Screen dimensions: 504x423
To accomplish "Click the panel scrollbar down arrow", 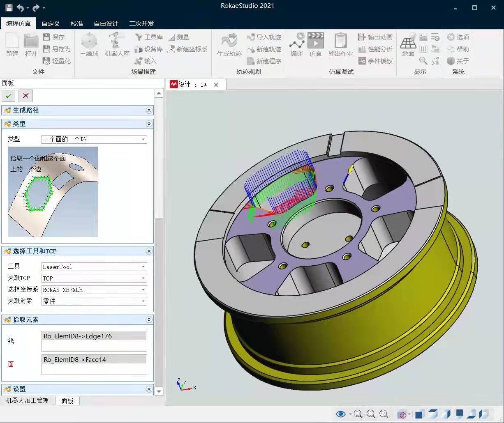I will point(159,391).
